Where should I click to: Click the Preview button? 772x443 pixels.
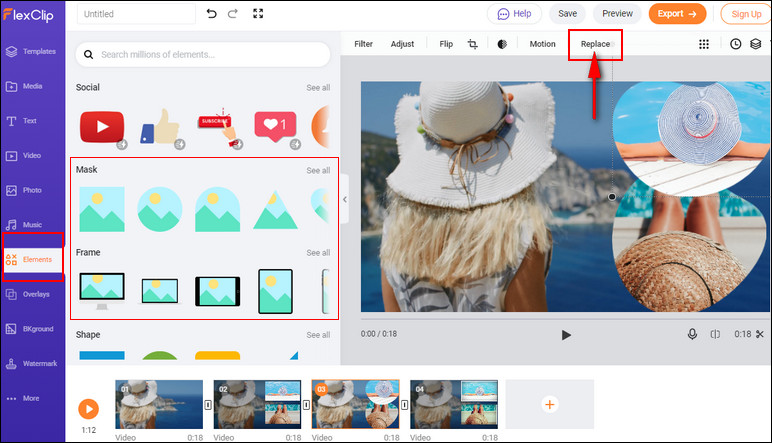[617, 14]
